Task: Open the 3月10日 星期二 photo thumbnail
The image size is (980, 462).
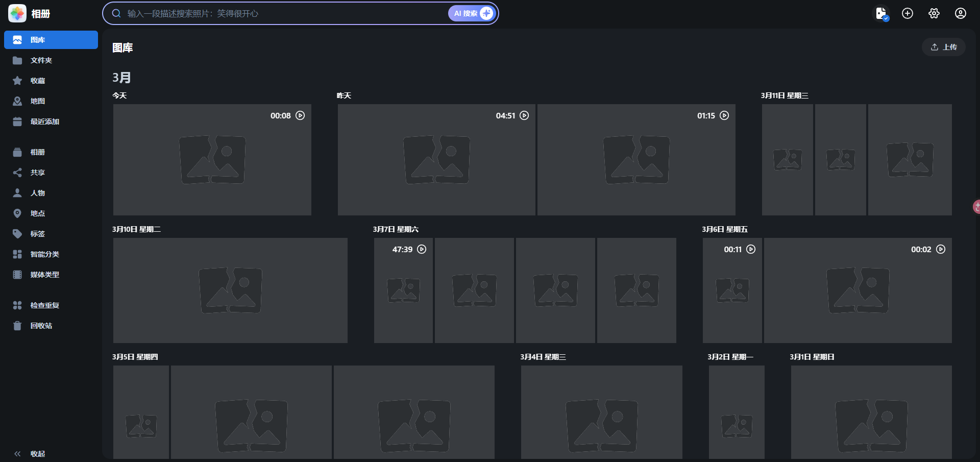Action: coord(230,290)
